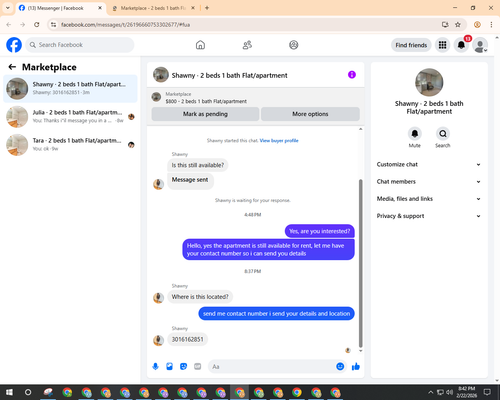This screenshot has width=500, height=400.
Task: Go back using the Marketplace arrow
Action: [12, 67]
